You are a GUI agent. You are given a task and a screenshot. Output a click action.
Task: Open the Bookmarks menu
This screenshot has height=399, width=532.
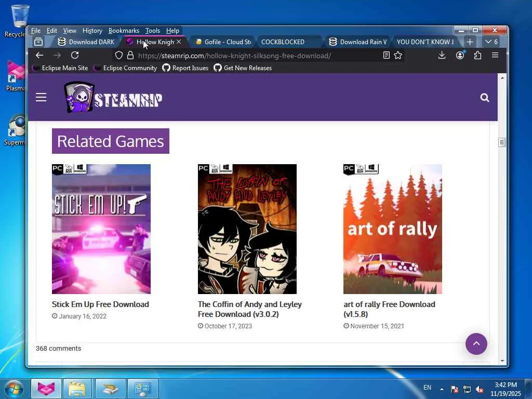click(x=124, y=31)
